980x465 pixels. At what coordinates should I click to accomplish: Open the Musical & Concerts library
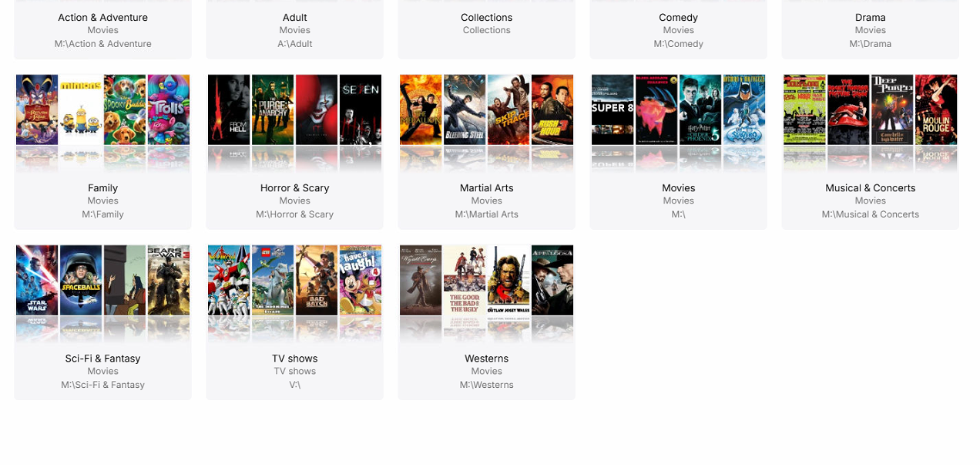pyautogui.click(x=870, y=151)
